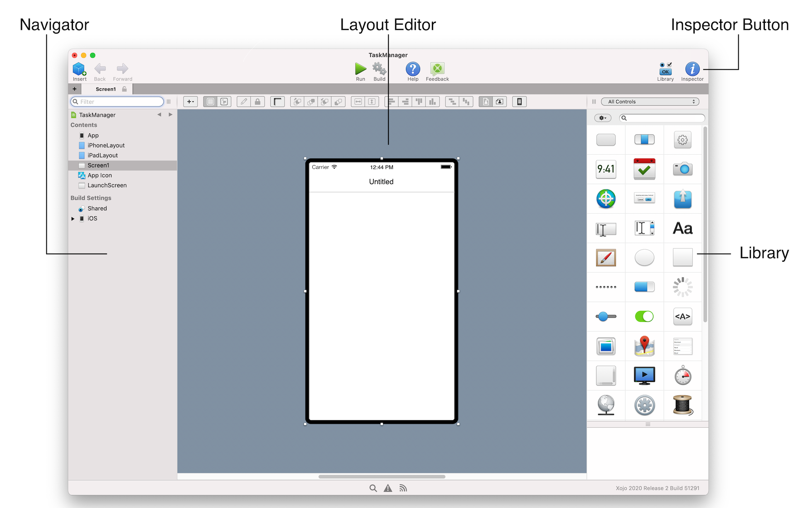Click the Help button
Screen dimensions: 812x508
(413, 69)
